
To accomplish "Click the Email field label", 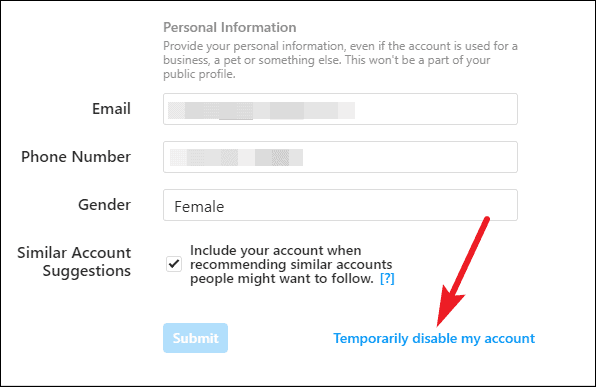I will pyautogui.click(x=111, y=109).
